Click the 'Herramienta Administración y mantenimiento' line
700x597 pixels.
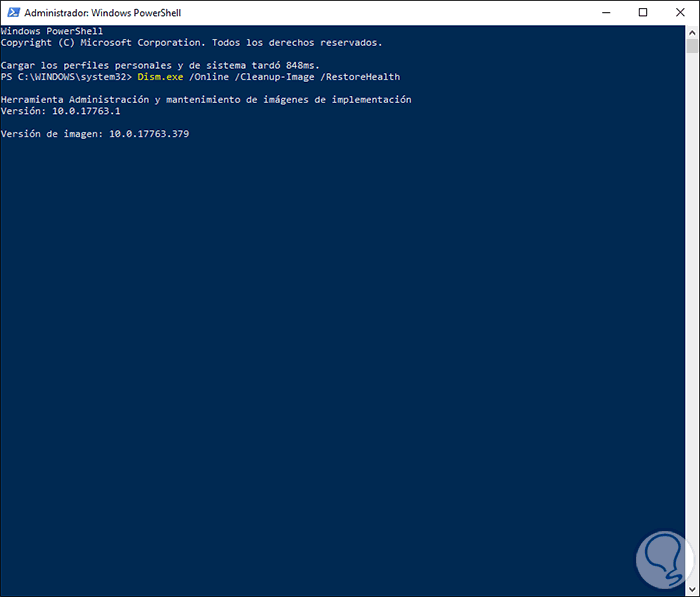[206, 100]
